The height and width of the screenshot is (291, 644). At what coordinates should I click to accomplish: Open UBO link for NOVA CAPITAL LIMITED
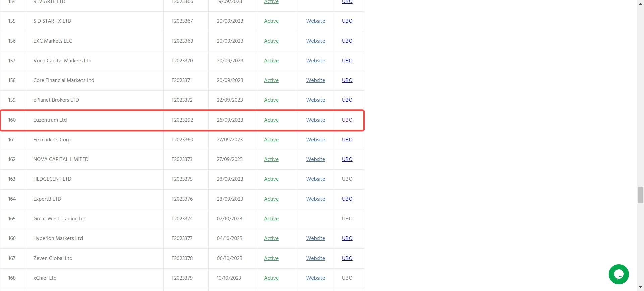point(347,159)
